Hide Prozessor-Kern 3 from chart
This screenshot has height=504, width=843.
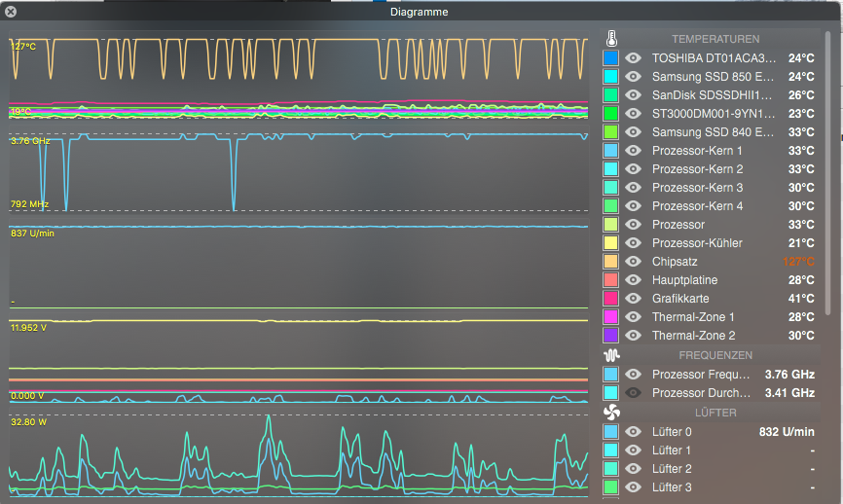[634, 188]
